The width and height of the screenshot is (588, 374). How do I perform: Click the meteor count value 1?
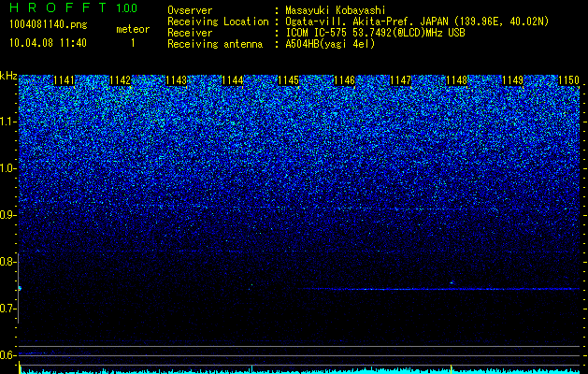[x=133, y=43]
